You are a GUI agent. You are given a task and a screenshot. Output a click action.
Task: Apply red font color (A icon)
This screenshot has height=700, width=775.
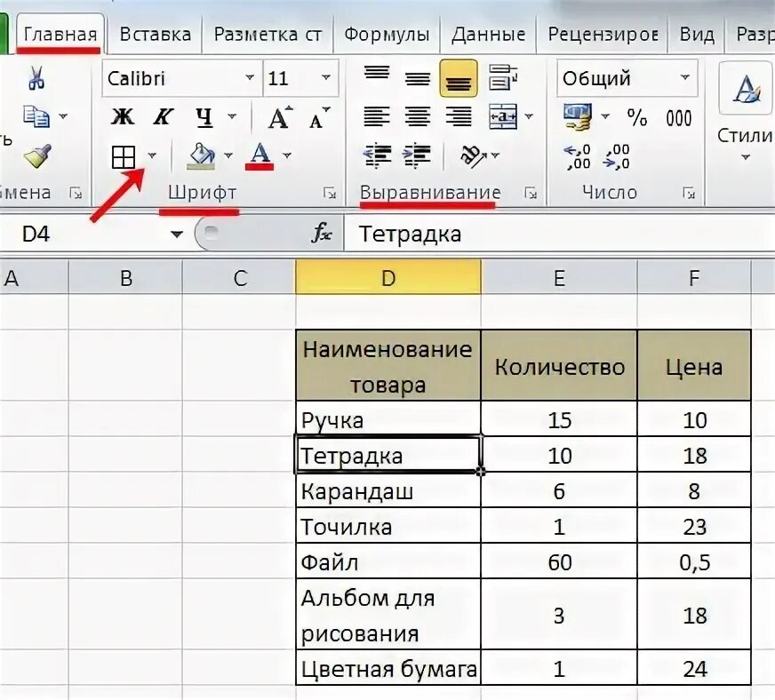tap(260, 156)
